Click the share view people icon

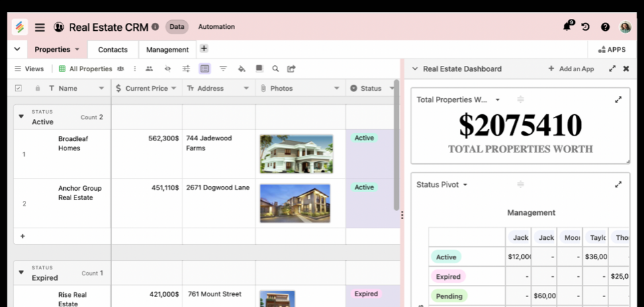150,69
